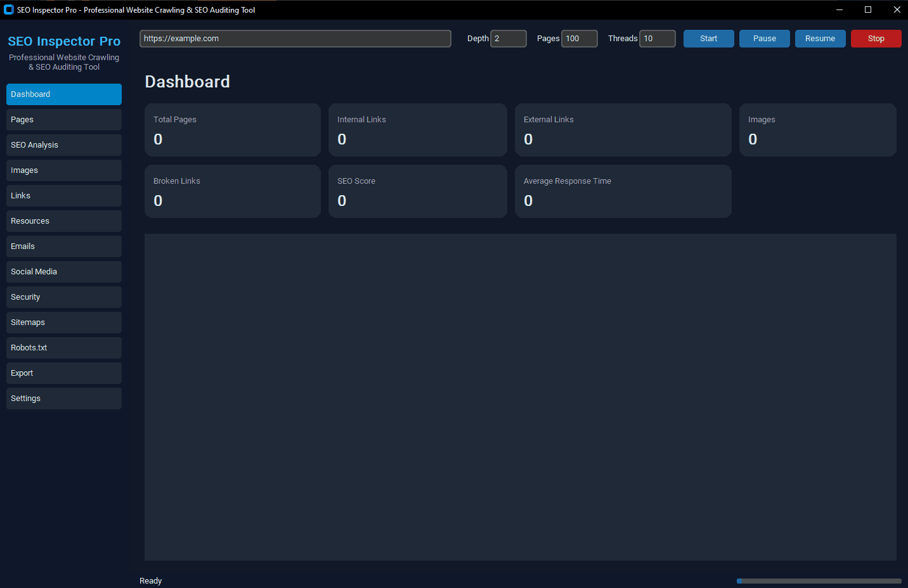Select the Threads count field

pyautogui.click(x=658, y=39)
